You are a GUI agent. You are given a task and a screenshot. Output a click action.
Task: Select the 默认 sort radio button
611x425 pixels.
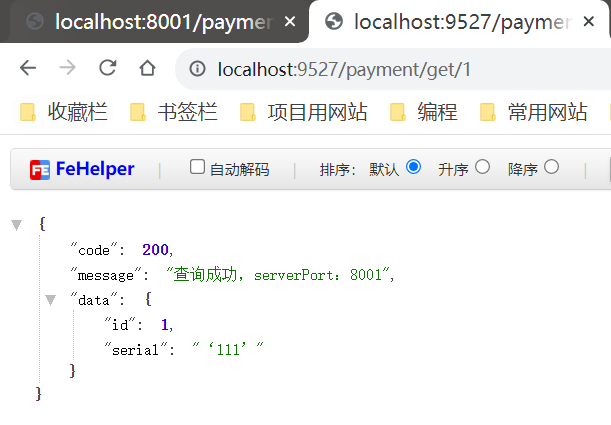coord(413,167)
